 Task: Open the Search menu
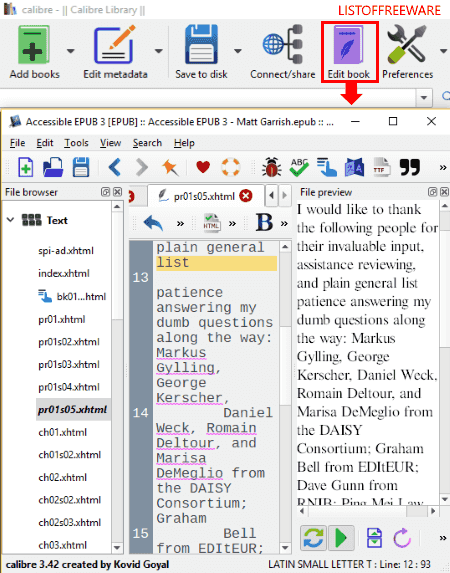147,143
